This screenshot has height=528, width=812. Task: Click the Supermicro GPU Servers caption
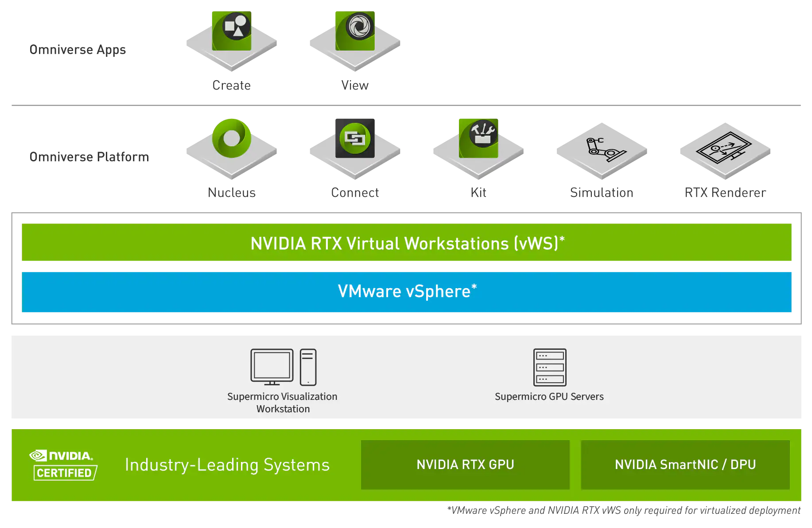[549, 396]
